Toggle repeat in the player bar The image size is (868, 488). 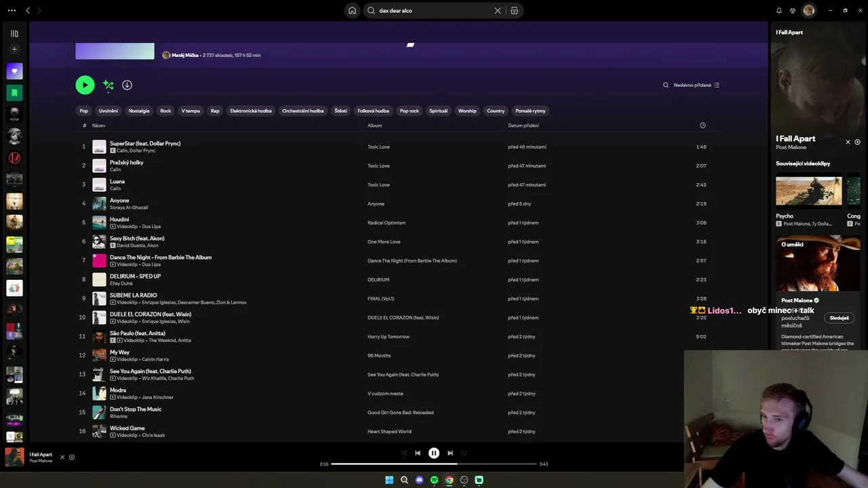(464, 453)
